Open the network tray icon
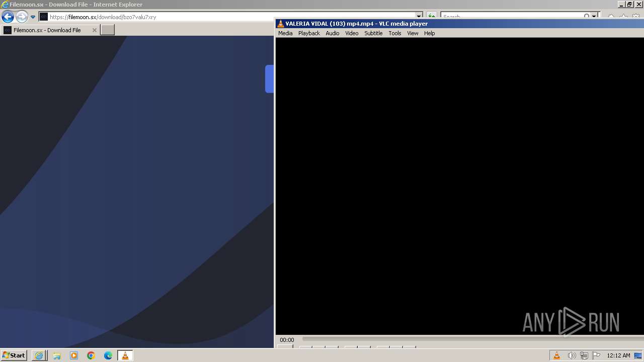Viewport: 644px width, 362px height. 584,355
